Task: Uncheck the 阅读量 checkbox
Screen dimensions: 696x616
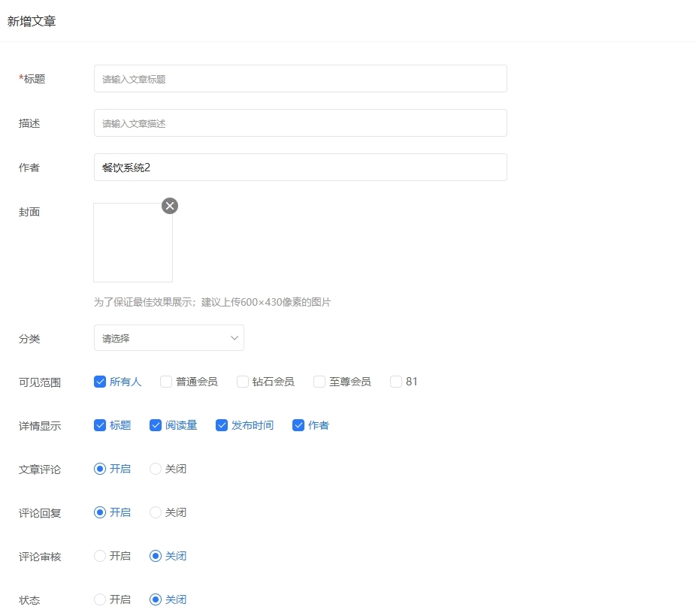Action: [x=156, y=425]
